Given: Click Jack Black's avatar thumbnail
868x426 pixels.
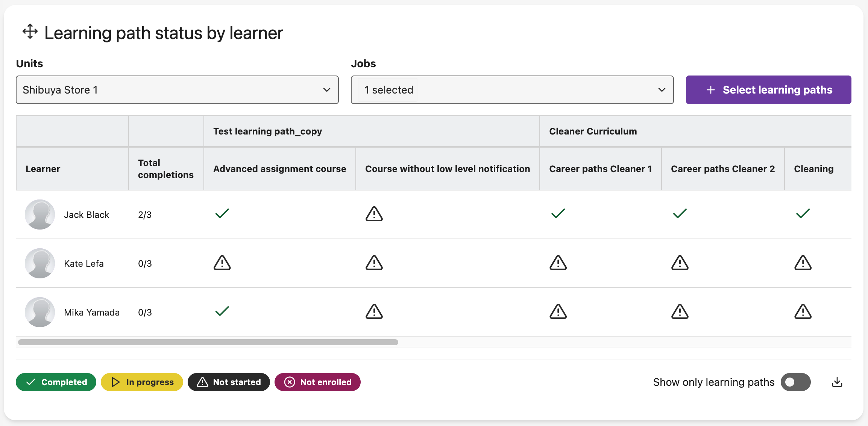Looking at the screenshot, I should click(40, 215).
